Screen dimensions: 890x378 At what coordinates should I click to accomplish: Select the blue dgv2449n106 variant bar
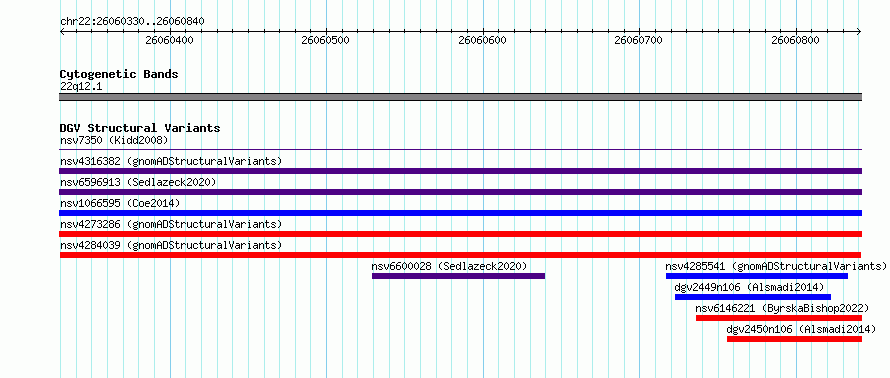(x=753, y=297)
